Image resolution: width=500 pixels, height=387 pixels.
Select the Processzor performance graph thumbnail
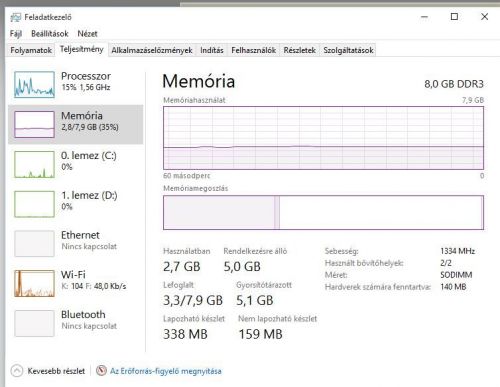point(34,84)
